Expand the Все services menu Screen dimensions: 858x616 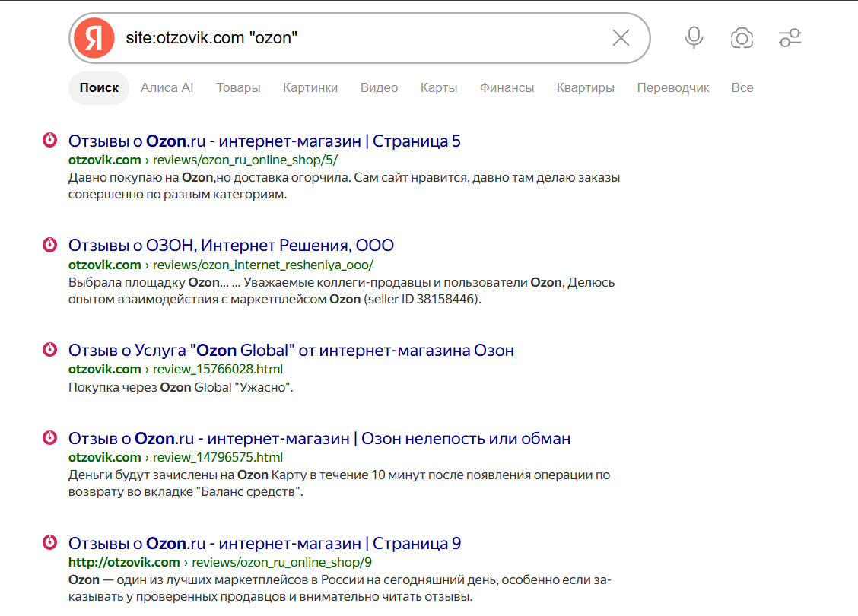click(742, 87)
